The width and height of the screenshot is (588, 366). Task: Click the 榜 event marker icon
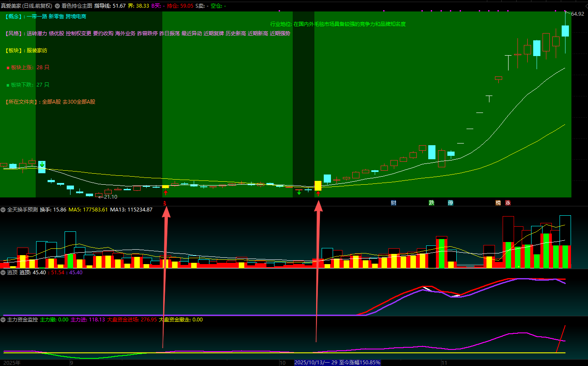[498, 203]
